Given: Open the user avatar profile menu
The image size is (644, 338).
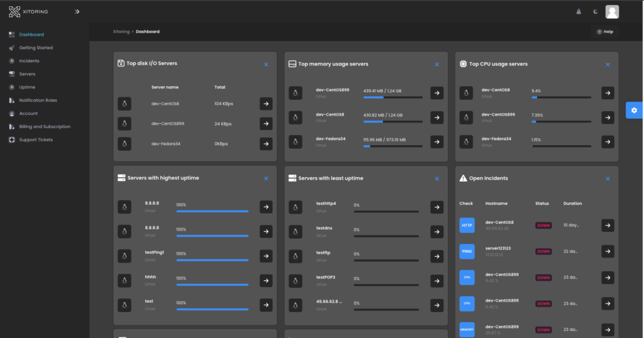Looking at the screenshot, I should [x=612, y=11].
